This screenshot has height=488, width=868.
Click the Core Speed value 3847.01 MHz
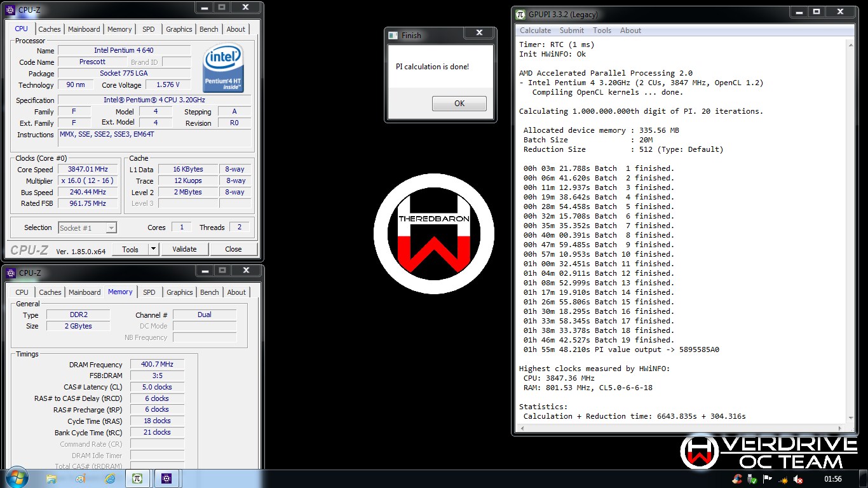coord(88,170)
